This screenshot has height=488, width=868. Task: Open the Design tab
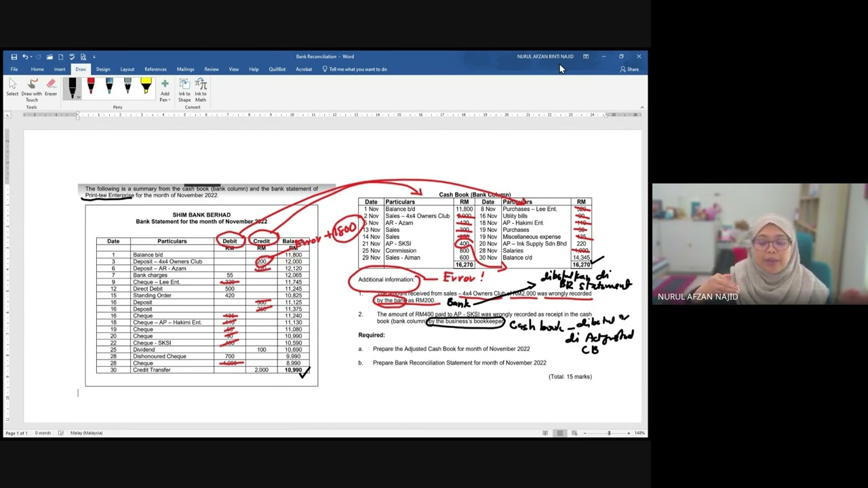click(x=103, y=69)
